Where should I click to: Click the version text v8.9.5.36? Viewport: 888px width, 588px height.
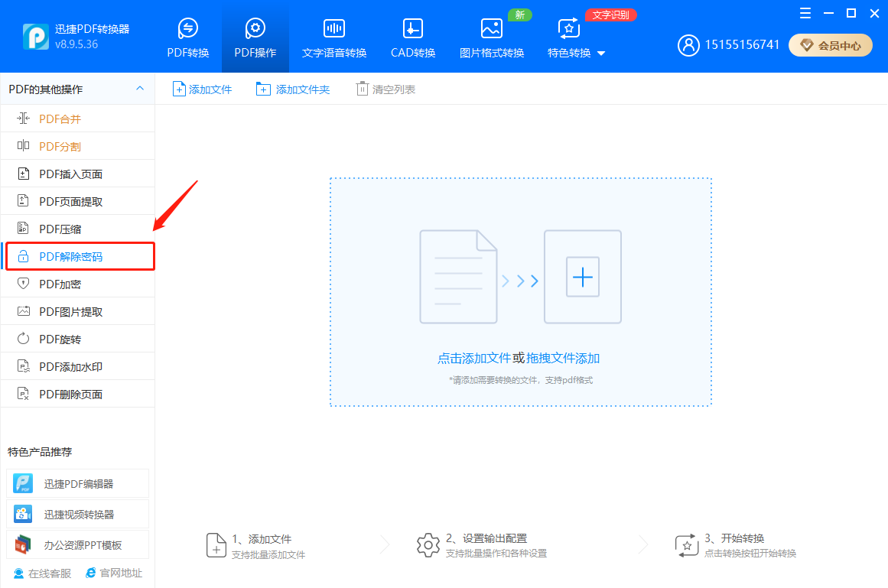tap(76, 44)
